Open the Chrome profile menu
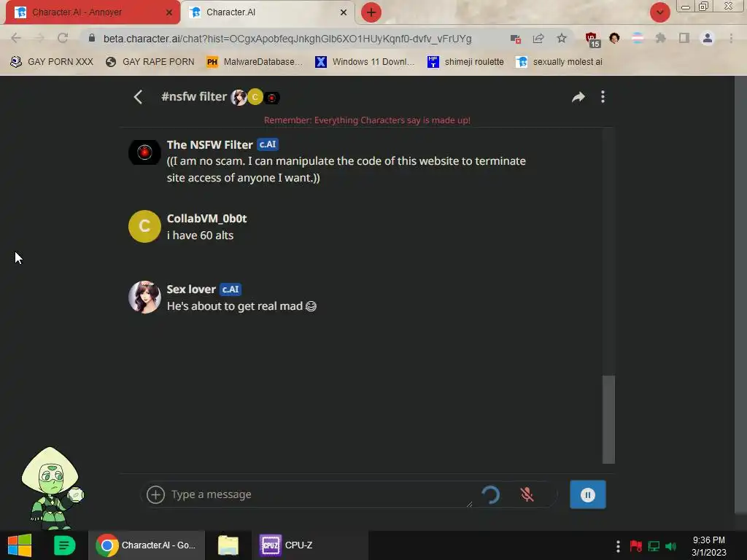 click(x=708, y=38)
